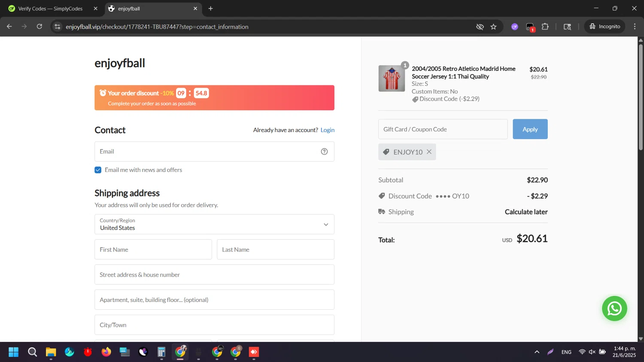The image size is (644, 362).
Task: Click the muted volume tray icon
Action: coord(592,352)
